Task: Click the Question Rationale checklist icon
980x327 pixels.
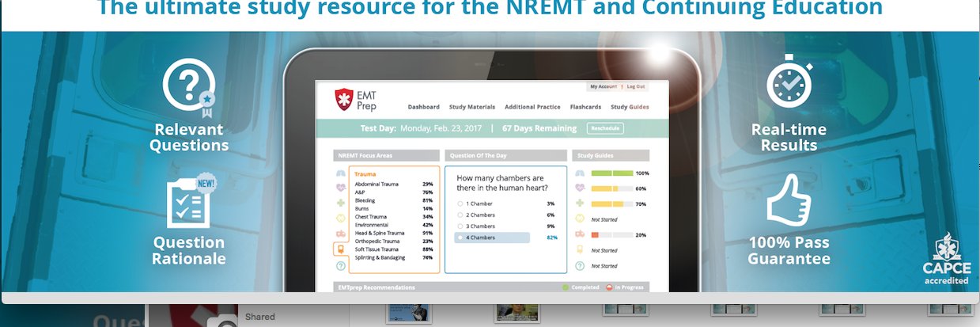Action: click(191, 200)
